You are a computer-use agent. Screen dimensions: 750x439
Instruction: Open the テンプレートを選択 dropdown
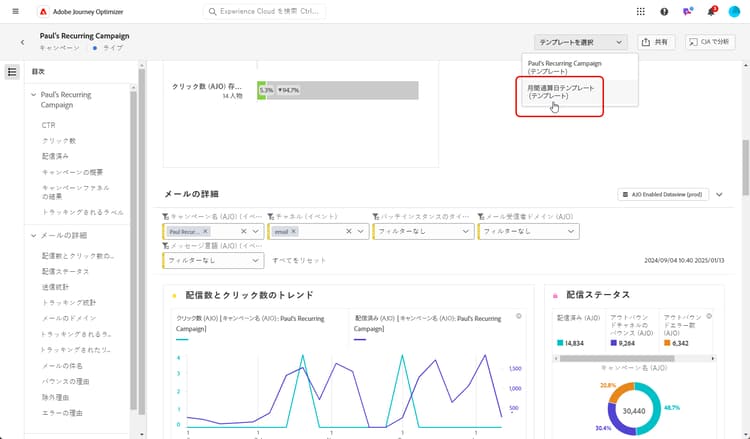(x=580, y=43)
